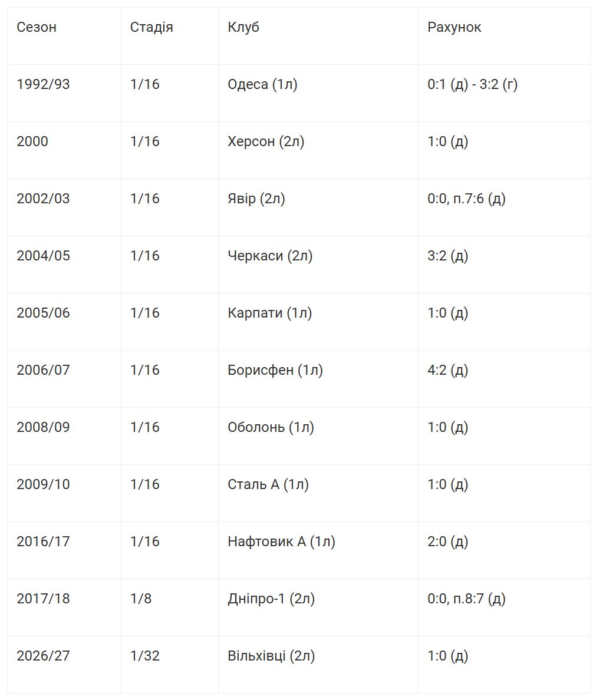The image size is (596, 700).
Task: Select the score 0:0, п.7:6 (д)
Action: coord(466,199)
